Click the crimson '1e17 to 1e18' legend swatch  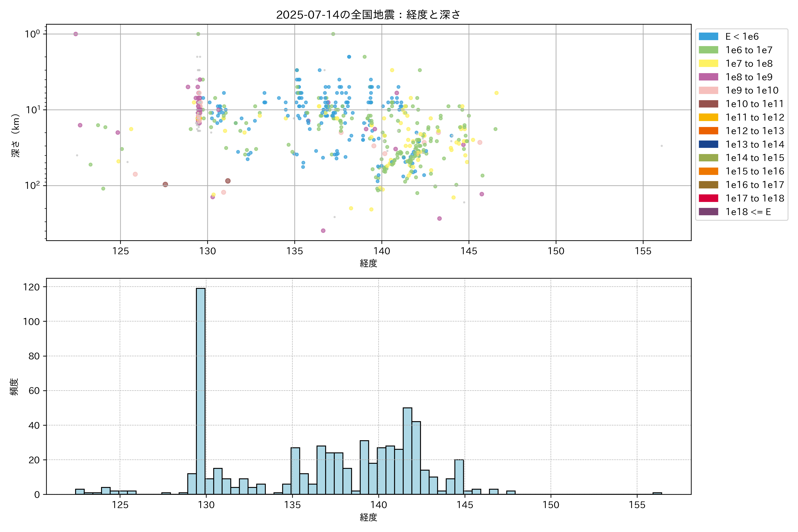[708, 198]
